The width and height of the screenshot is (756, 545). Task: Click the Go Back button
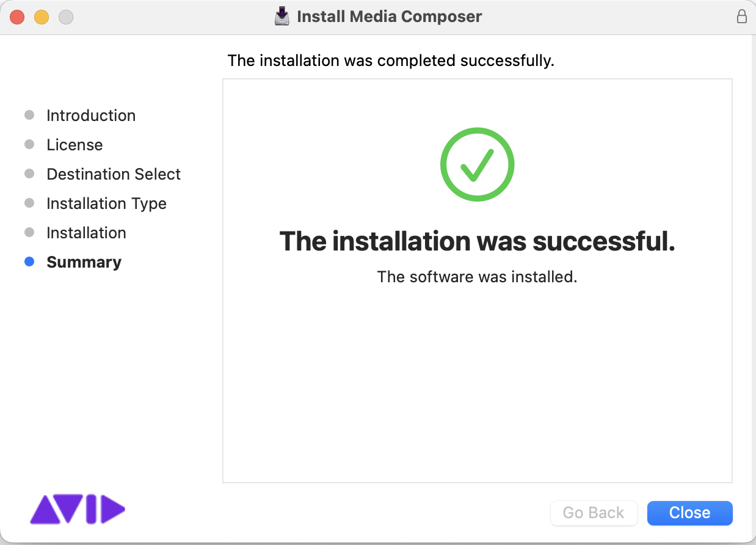(594, 513)
